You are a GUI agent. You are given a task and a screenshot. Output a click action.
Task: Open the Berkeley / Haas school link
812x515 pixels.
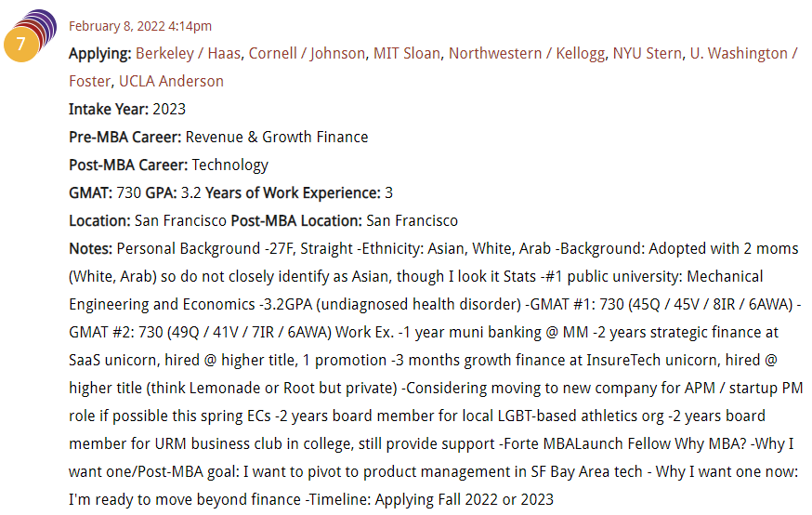coord(188,53)
